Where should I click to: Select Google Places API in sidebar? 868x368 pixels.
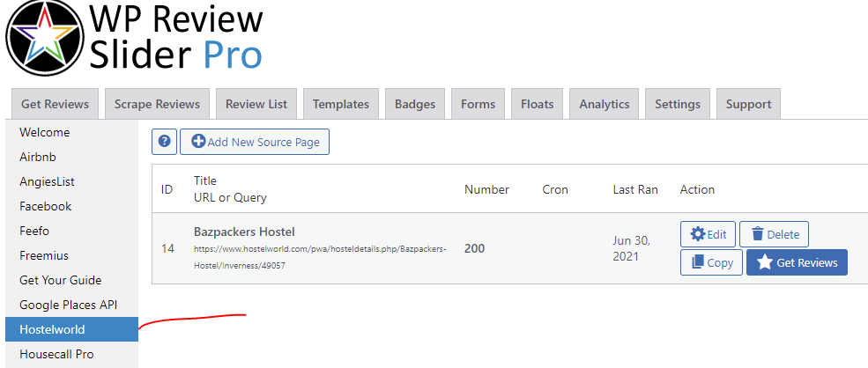coord(71,305)
